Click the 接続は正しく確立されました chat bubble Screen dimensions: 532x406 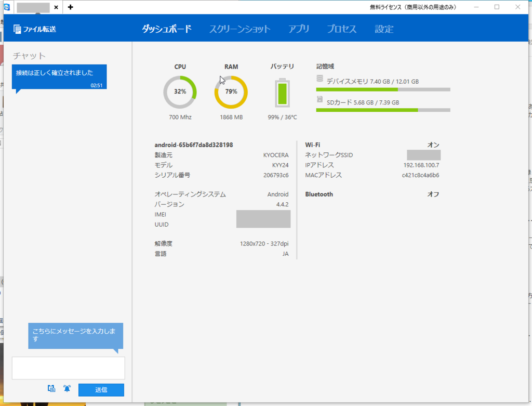(59, 77)
